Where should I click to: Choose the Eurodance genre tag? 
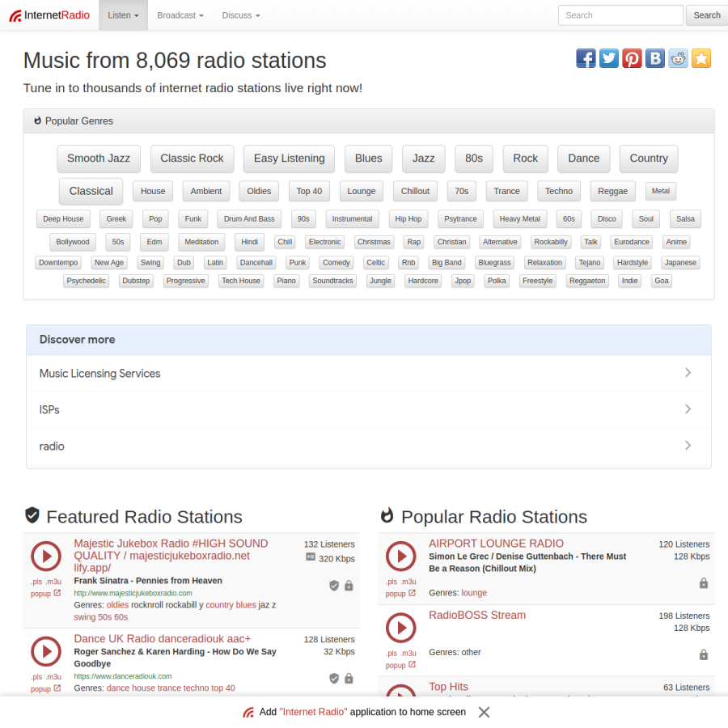pos(632,242)
